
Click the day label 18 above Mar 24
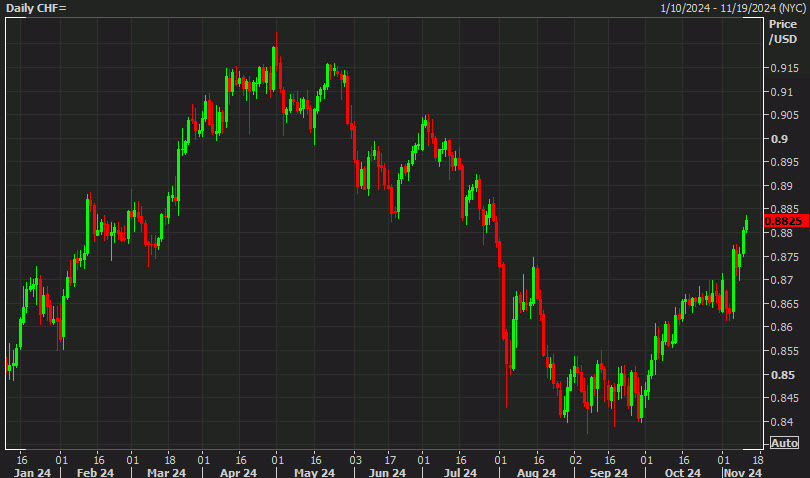pos(170,460)
